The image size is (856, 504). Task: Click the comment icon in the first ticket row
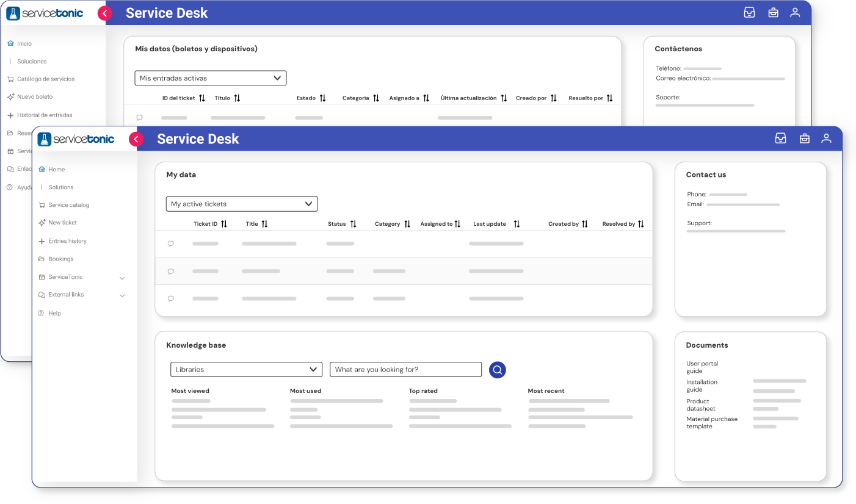(171, 243)
